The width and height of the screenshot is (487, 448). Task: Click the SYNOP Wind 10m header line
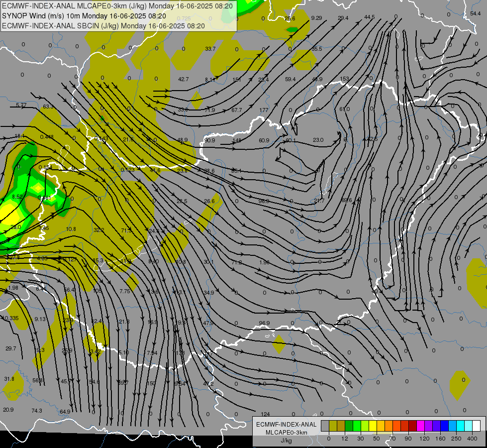coord(84,16)
